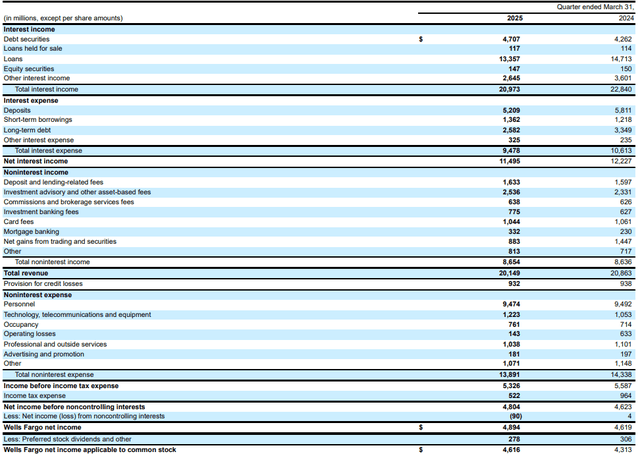Image resolution: width=640 pixels, height=454 pixels.
Task: Click the 2024 Total revenue value 20,863
Action: pyautogui.click(x=621, y=273)
